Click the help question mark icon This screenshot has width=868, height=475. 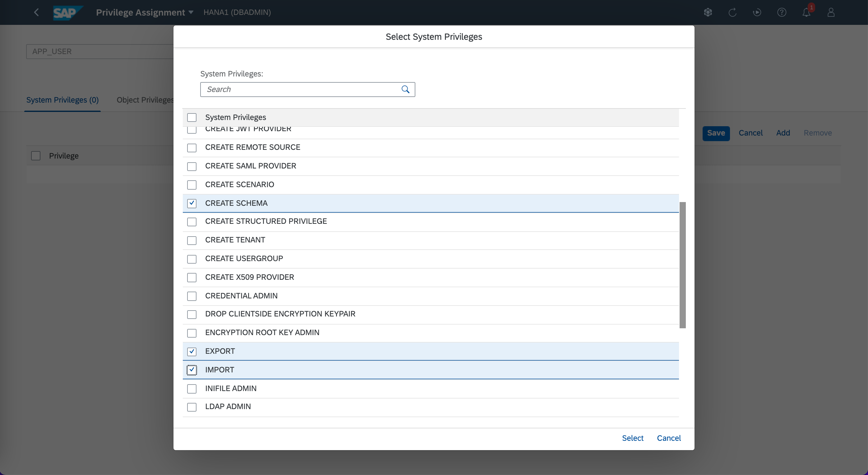tap(782, 12)
